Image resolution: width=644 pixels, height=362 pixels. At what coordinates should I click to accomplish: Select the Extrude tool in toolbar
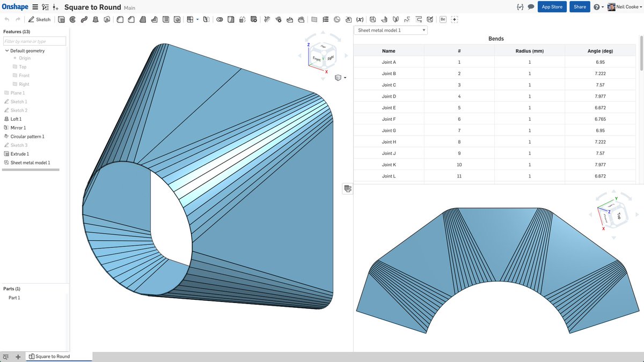pyautogui.click(x=61, y=19)
